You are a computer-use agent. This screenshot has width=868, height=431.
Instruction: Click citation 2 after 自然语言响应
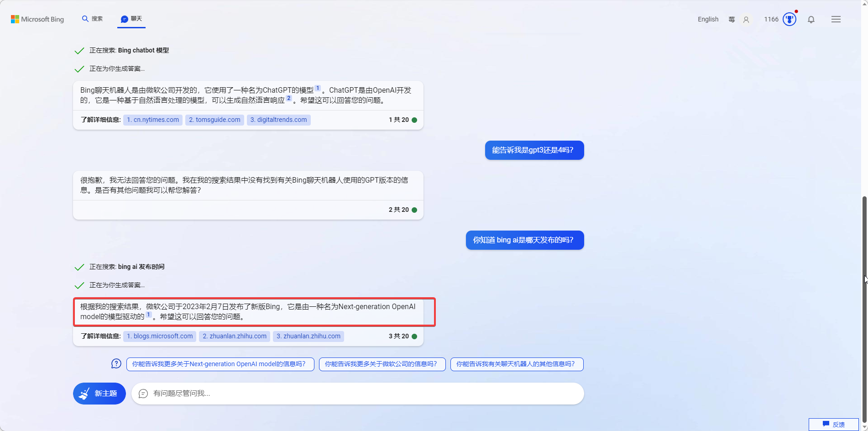(288, 98)
